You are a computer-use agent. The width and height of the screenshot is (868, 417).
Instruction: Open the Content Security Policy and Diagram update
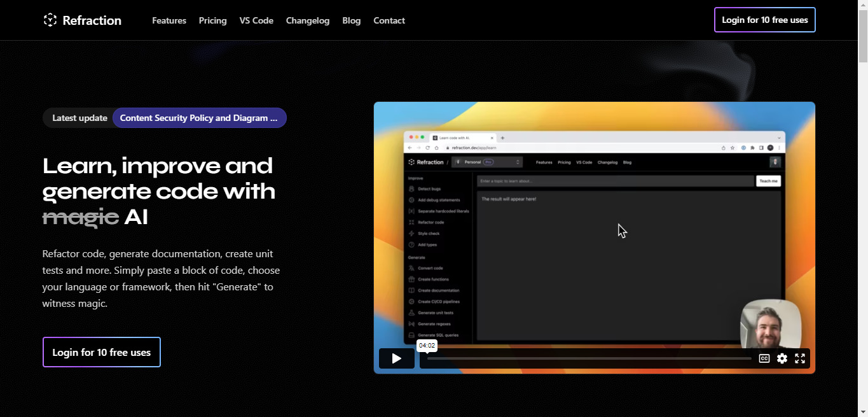click(x=199, y=118)
